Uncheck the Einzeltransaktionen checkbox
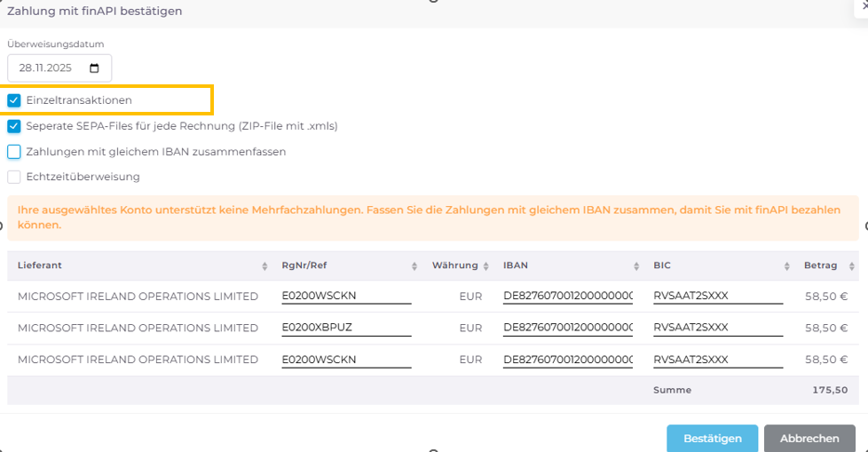This screenshot has width=868, height=452. (14, 100)
